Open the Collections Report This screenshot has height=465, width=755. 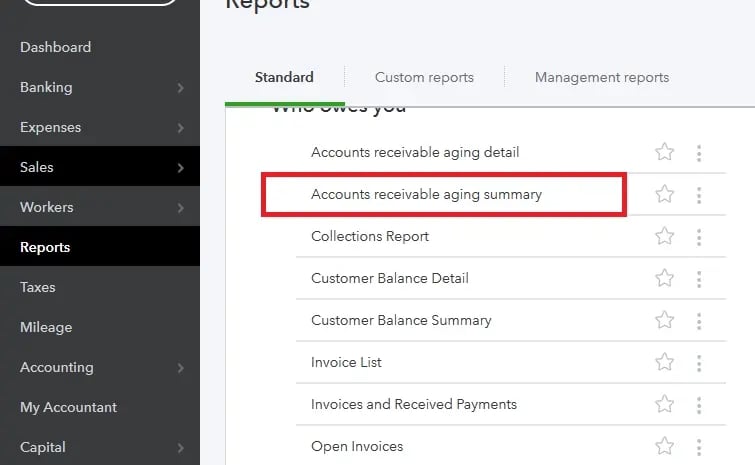[370, 236]
